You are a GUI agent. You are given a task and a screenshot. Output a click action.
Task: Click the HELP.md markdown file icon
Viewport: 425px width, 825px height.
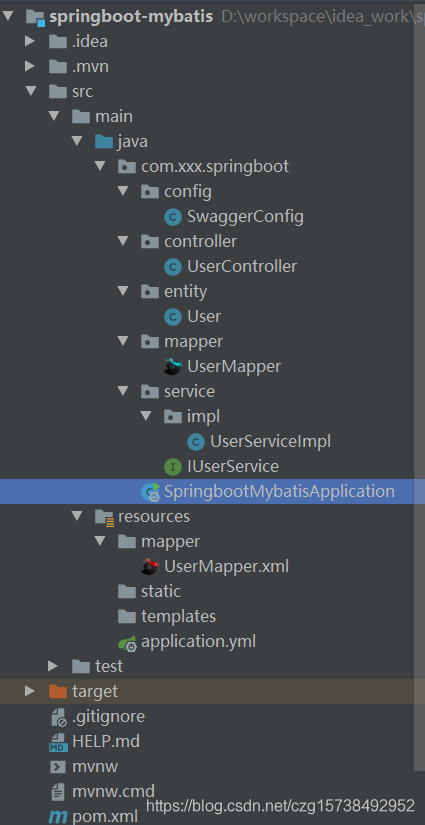[x=58, y=742]
